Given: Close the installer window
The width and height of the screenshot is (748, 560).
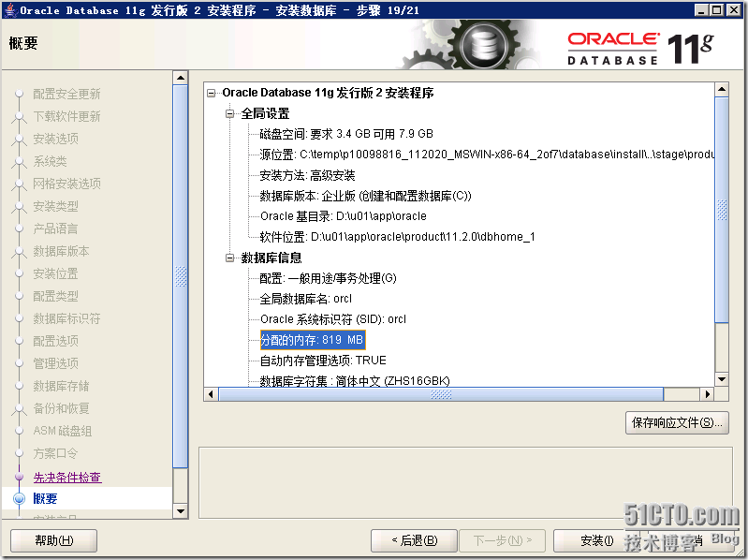Looking at the screenshot, I should 734,10.
